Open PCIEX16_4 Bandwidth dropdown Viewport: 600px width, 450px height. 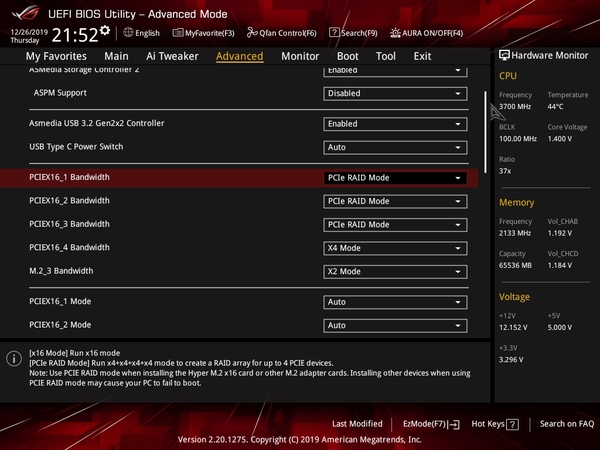395,248
